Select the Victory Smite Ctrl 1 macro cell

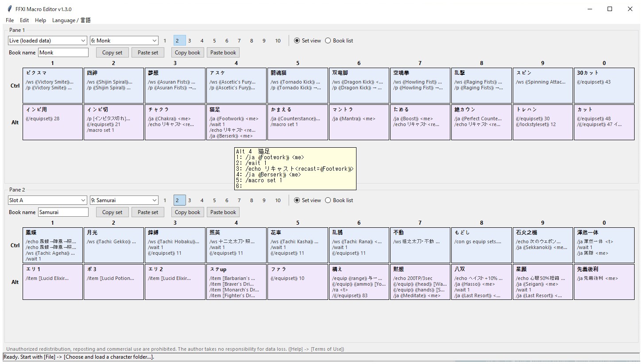click(x=53, y=86)
